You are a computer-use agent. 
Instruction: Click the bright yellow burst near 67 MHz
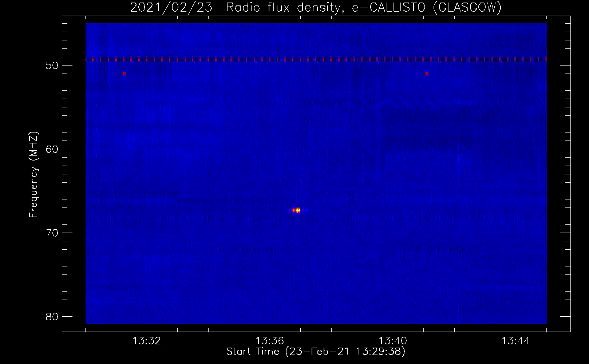coord(298,210)
